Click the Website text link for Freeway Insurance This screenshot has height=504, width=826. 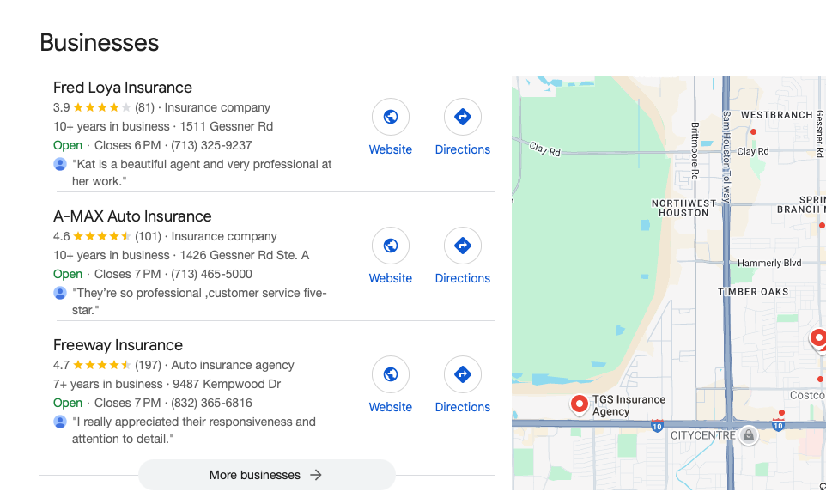tap(391, 407)
